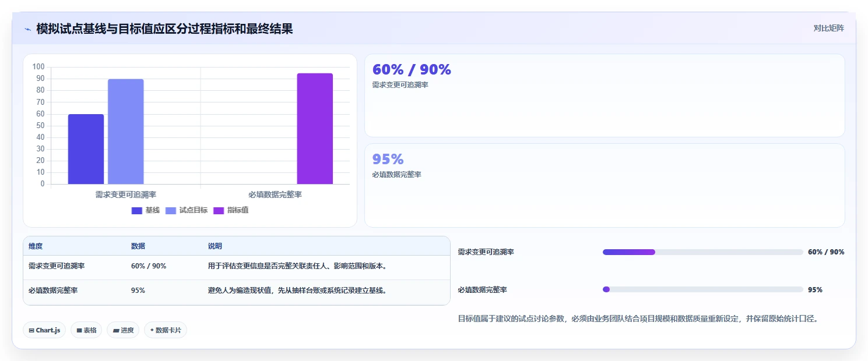Click the description starting 用于评估变更信息
Image resolution: width=868 pixels, height=361 pixels.
[x=298, y=266]
